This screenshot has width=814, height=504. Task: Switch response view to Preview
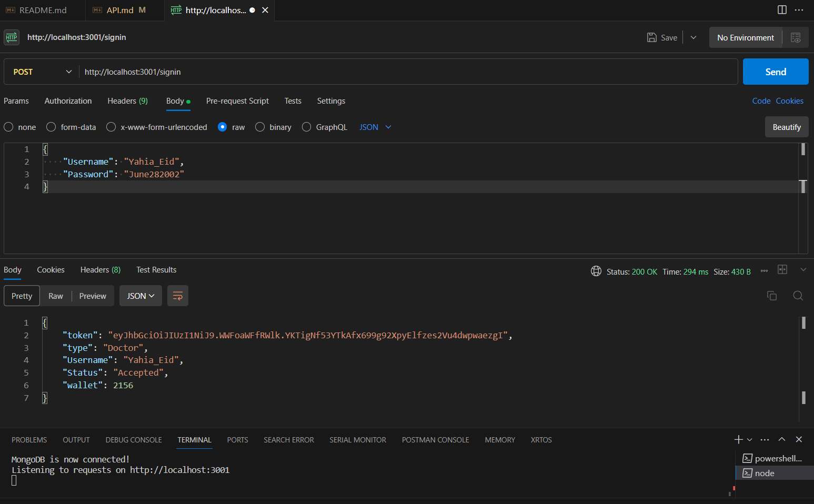click(93, 296)
